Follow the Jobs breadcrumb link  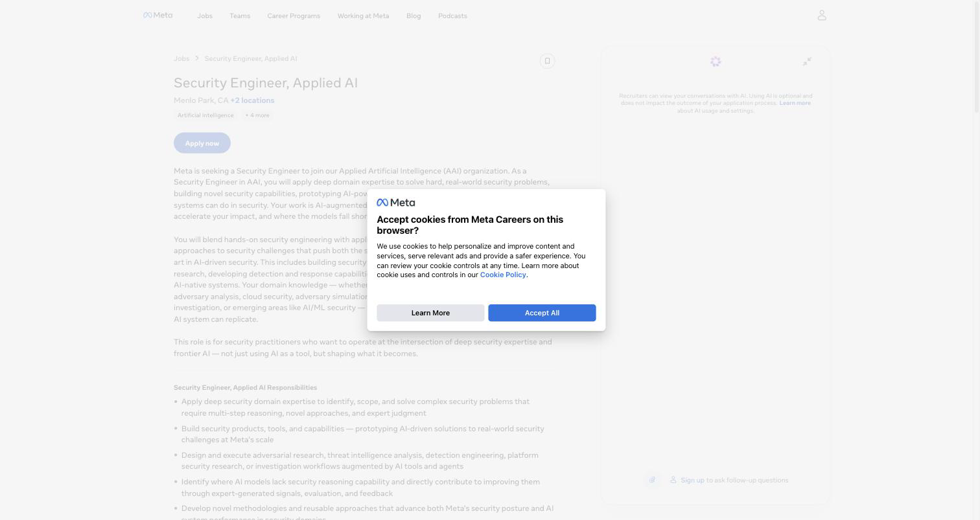point(181,58)
